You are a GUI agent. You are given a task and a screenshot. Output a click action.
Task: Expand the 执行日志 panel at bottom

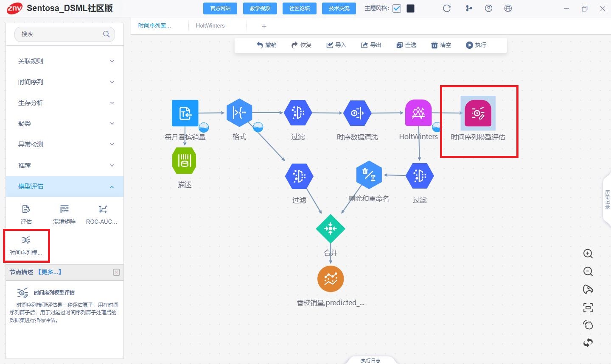tap(371, 361)
